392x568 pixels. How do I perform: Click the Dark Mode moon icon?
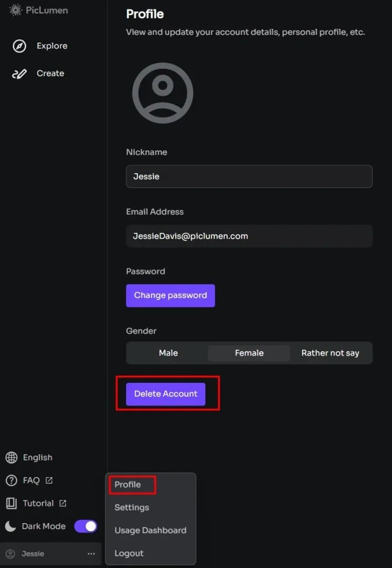[x=11, y=526]
